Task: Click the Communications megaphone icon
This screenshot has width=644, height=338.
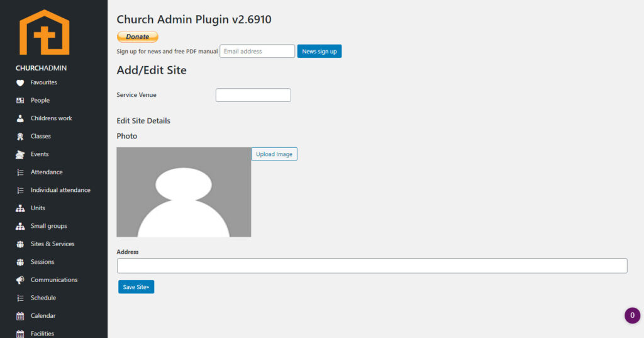Action: pos(20,280)
